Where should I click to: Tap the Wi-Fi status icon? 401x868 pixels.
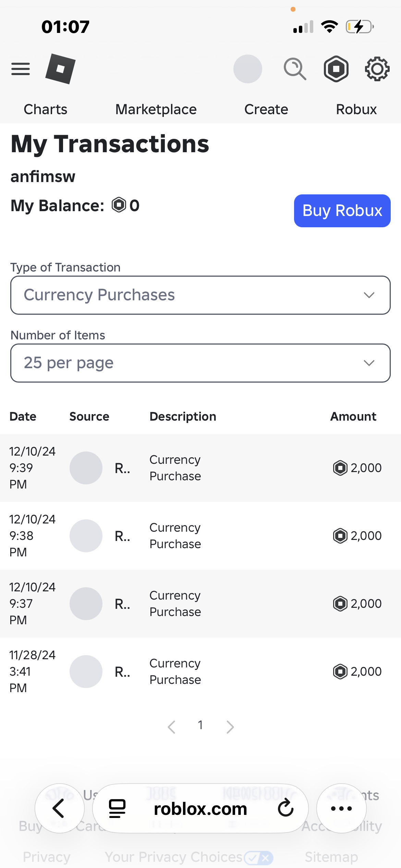pos(329,26)
